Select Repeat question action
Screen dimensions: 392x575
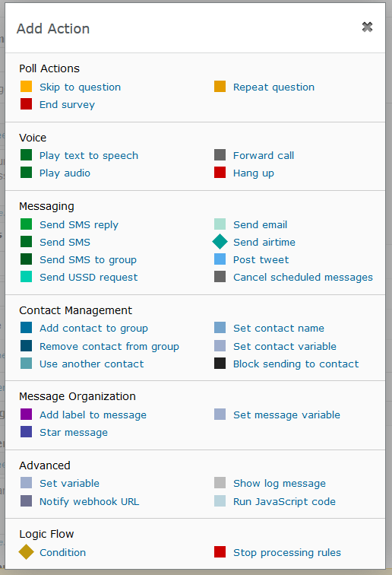273,87
